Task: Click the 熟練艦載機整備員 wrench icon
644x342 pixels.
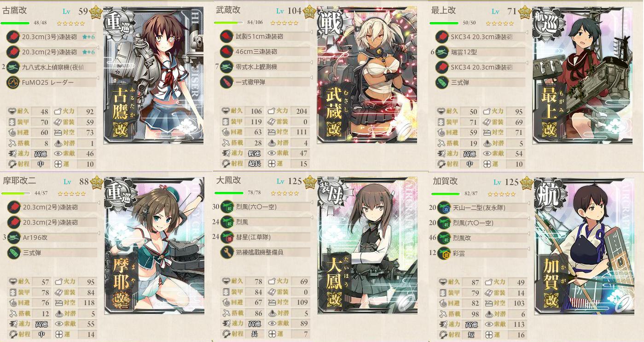Action: [226, 252]
